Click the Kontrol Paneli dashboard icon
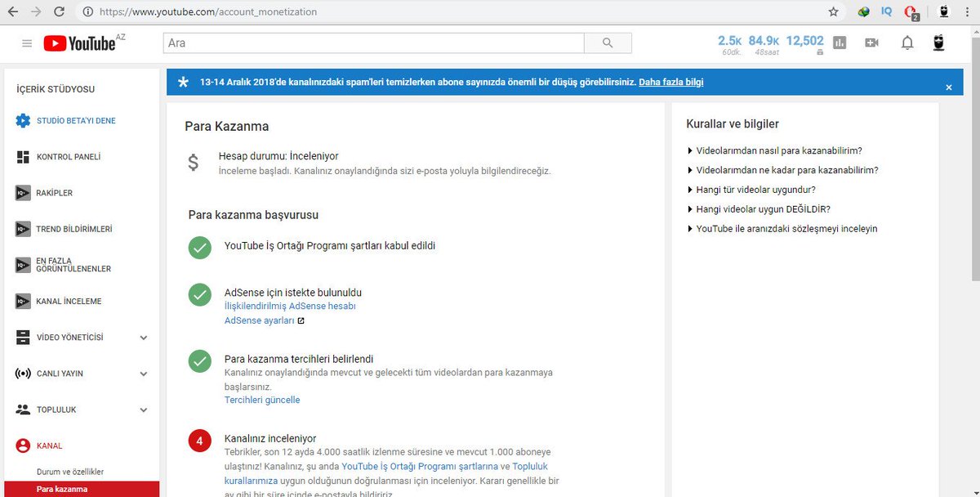The image size is (980, 497). (23, 157)
